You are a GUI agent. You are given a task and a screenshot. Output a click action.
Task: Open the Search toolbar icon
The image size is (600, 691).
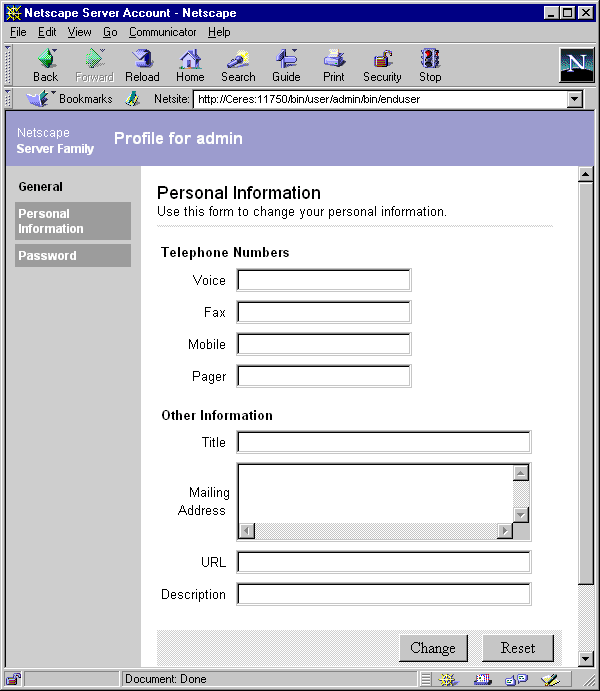pos(238,65)
